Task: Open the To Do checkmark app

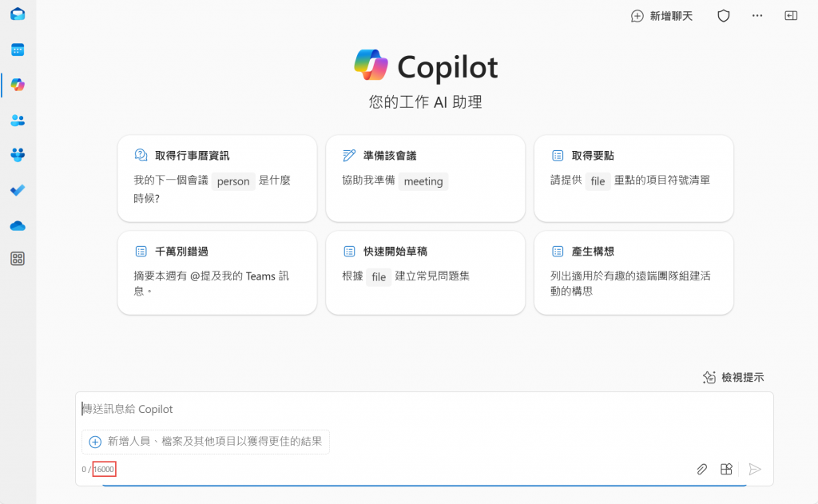Action: pos(18,190)
